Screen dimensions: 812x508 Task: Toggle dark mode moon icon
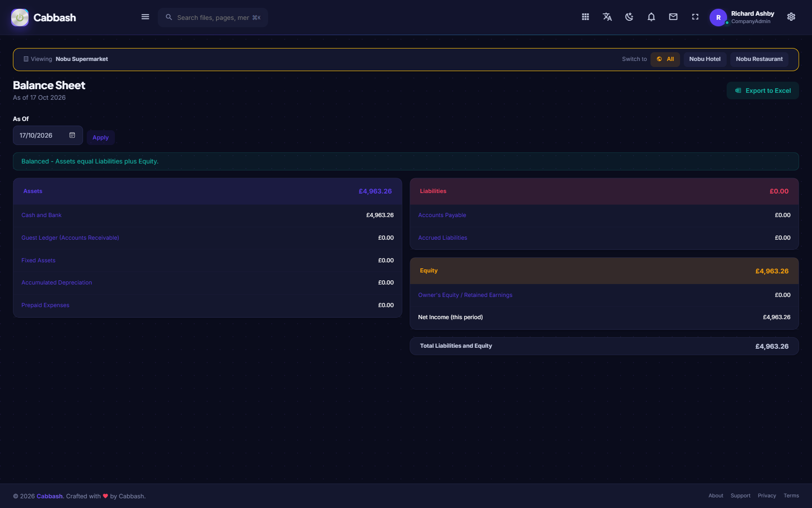[629, 17]
